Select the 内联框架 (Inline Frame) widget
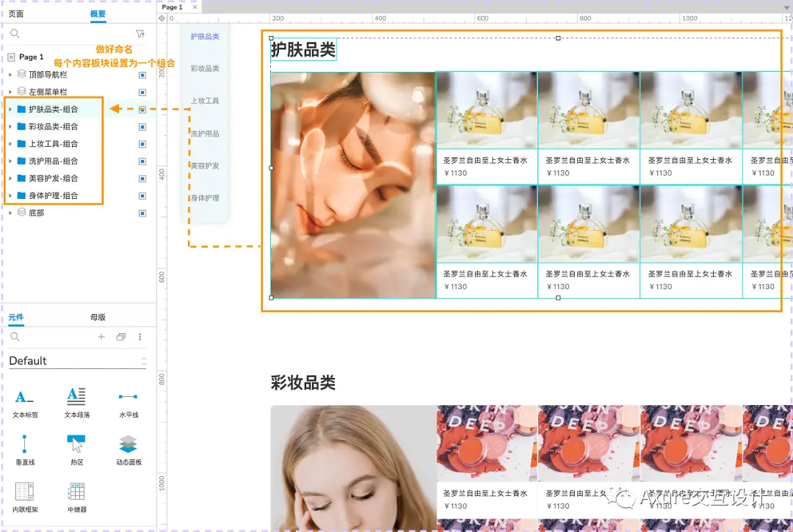793x532 pixels. click(x=24, y=495)
